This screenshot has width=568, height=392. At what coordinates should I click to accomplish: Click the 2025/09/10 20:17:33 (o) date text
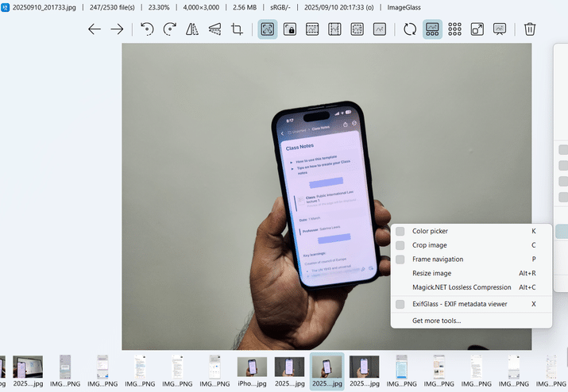click(338, 7)
